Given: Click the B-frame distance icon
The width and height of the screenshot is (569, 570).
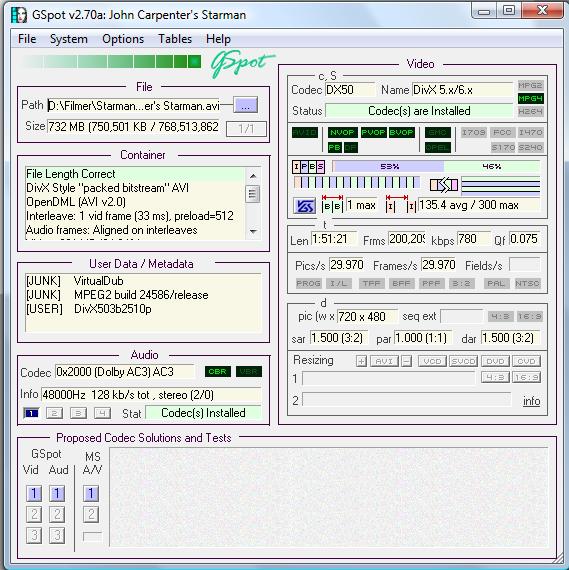Looking at the screenshot, I should [x=332, y=204].
